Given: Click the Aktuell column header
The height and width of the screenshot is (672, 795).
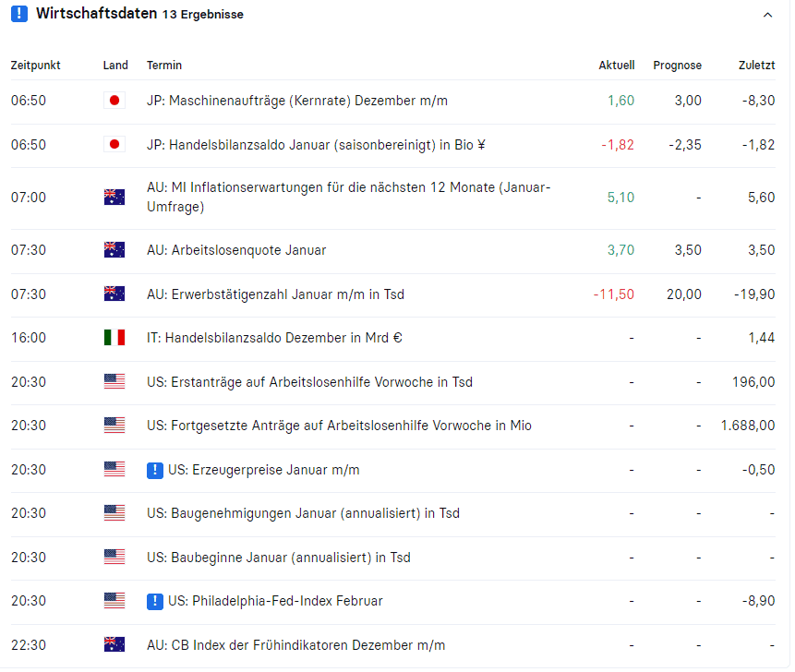Looking at the screenshot, I should point(616,66).
